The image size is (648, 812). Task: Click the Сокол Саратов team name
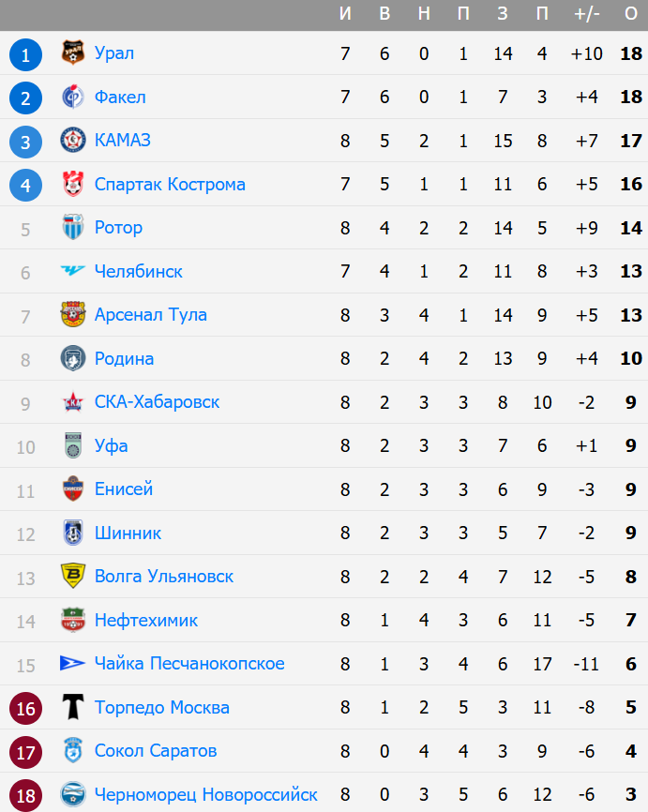(x=156, y=751)
